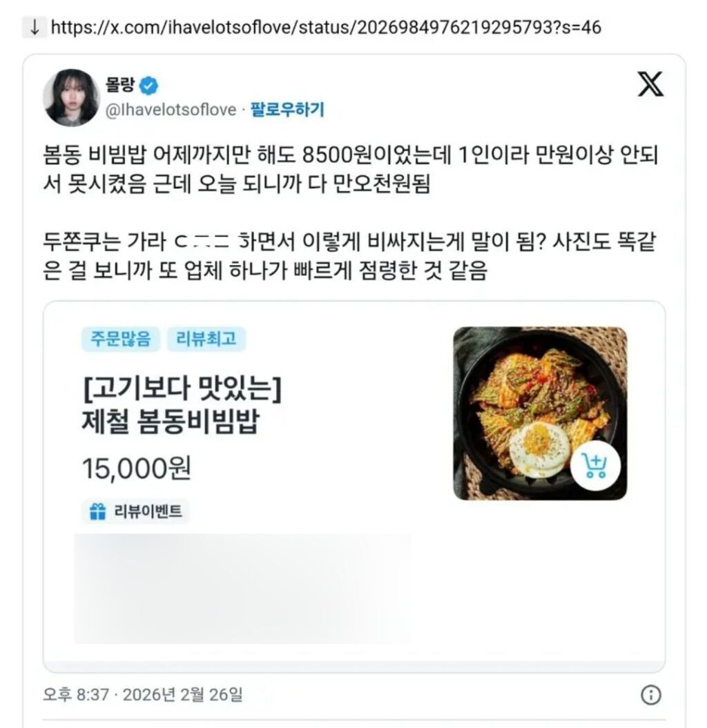Open the profile avatar photo
The height and width of the screenshot is (728, 707).
point(72,97)
